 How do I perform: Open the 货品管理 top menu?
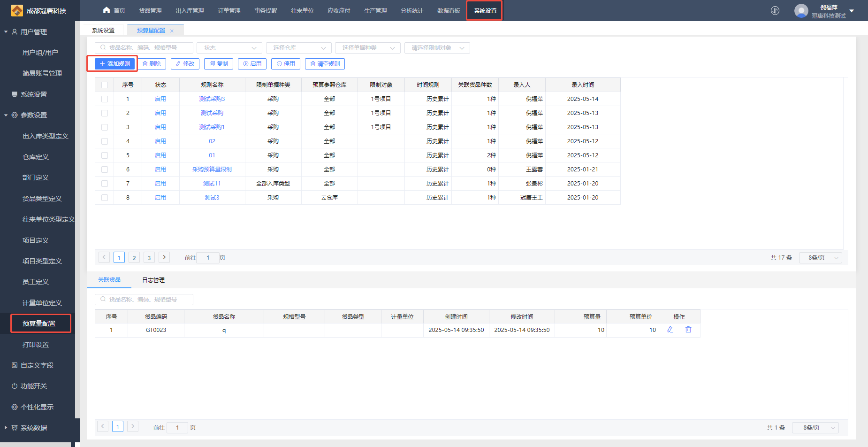coord(150,11)
